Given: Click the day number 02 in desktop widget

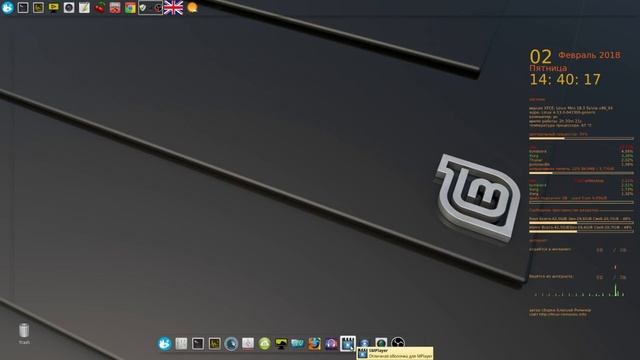Looking at the screenshot, I should [x=540, y=57].
